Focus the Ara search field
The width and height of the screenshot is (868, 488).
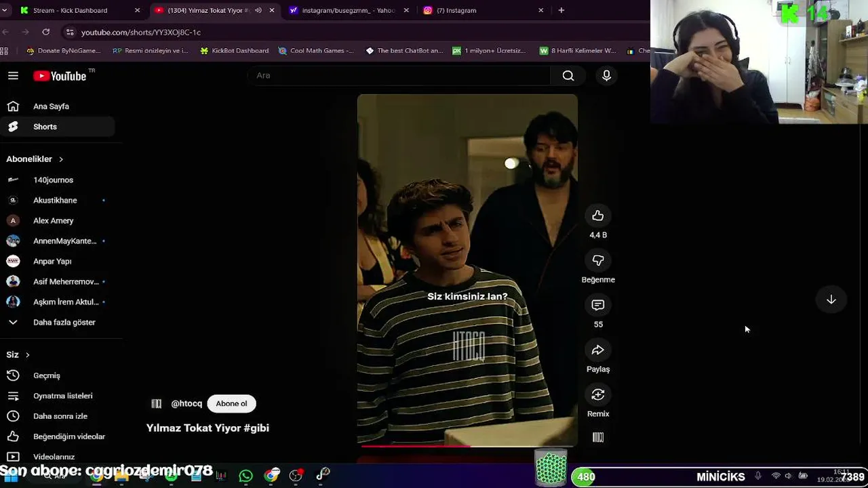coord(400,75)
